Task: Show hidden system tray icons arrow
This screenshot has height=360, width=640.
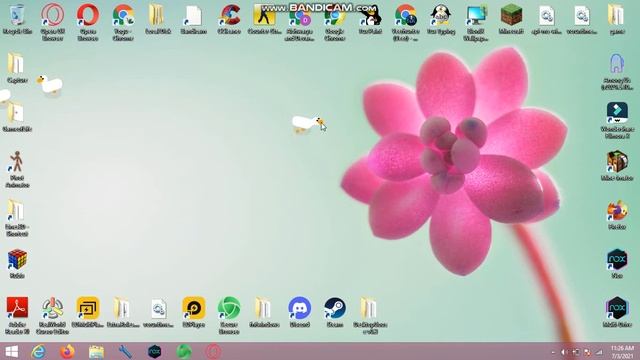Action: pyautogui.click(x=553, y=352)
